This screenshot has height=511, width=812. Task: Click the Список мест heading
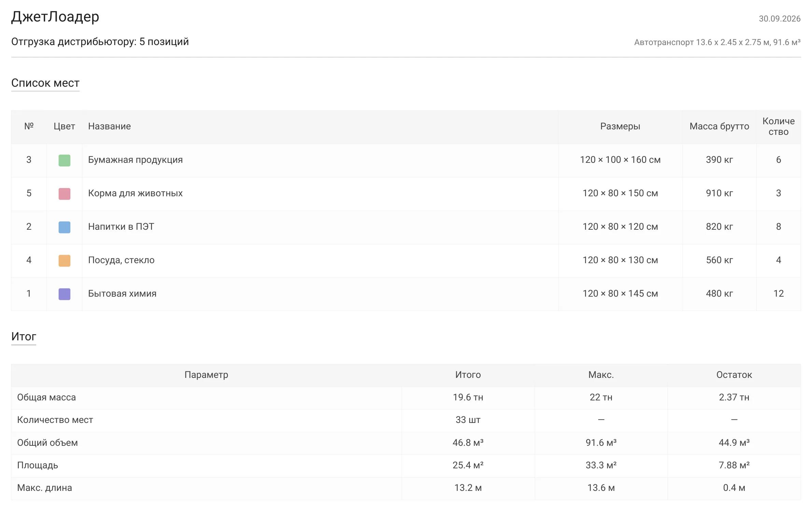coord(45,83)
